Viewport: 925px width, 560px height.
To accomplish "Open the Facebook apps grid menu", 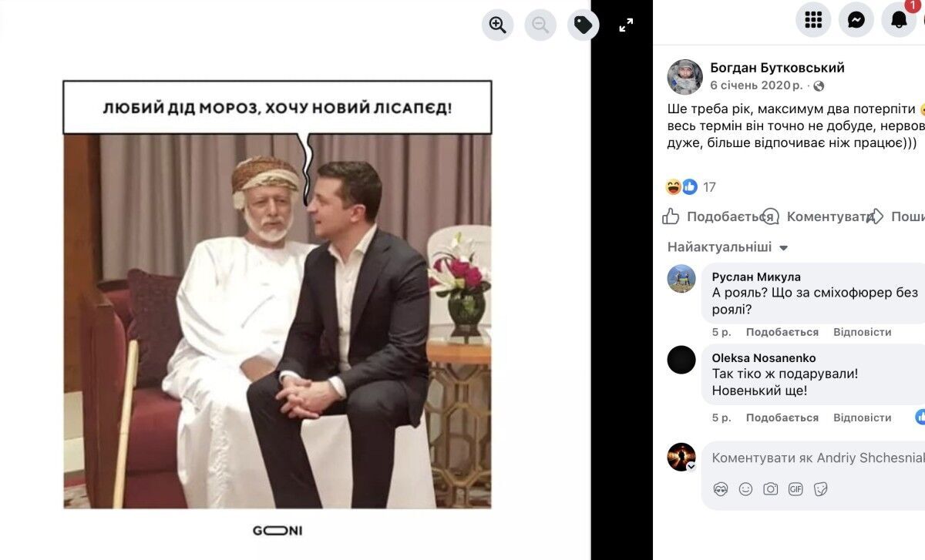I will pos(813,20).
